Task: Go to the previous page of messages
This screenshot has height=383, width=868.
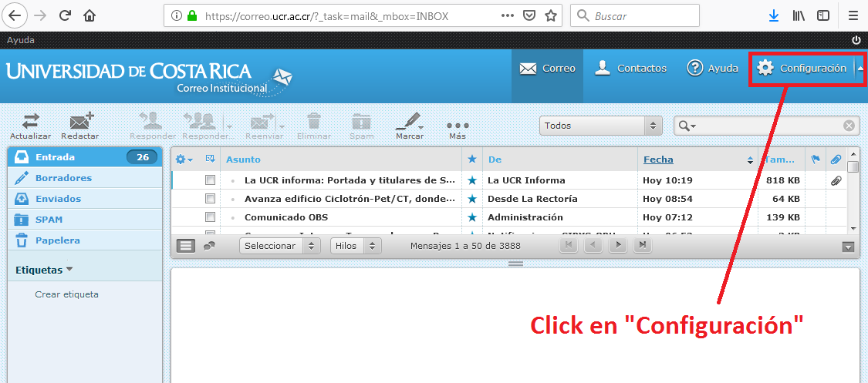Action: (x=593, y=245)
